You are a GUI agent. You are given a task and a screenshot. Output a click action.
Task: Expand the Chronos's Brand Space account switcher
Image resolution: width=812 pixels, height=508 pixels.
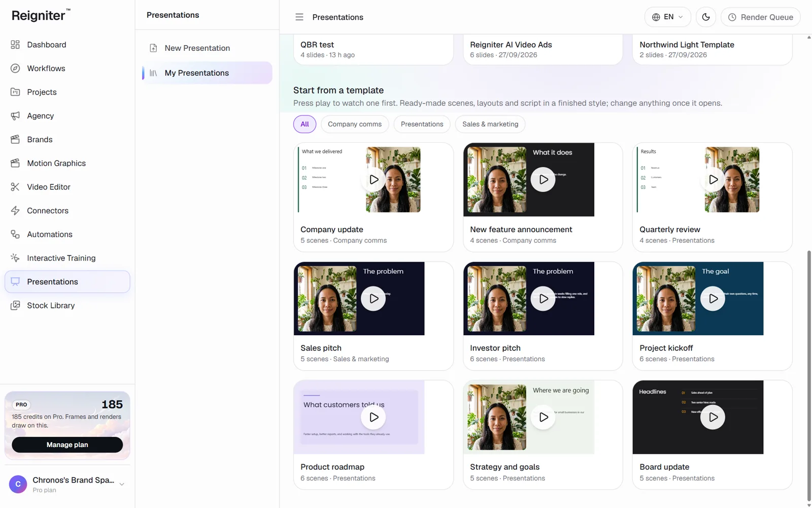tap(67, 484)
